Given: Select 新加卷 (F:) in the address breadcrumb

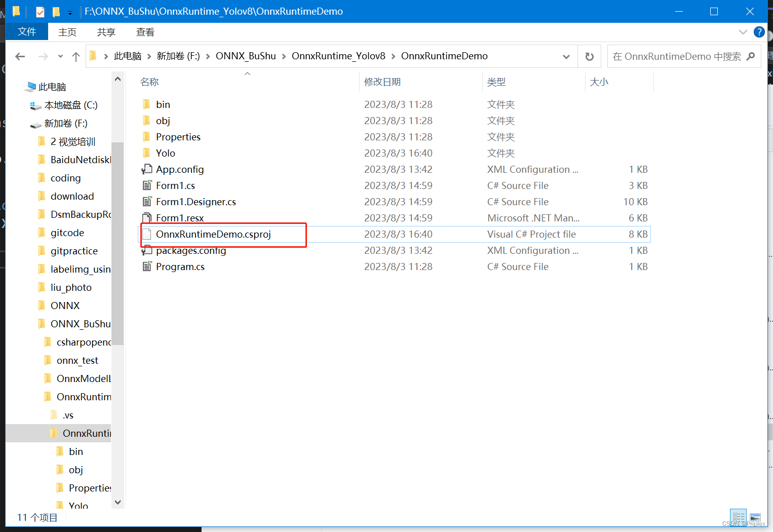Looking at the screenshot, I should [178, 56].
